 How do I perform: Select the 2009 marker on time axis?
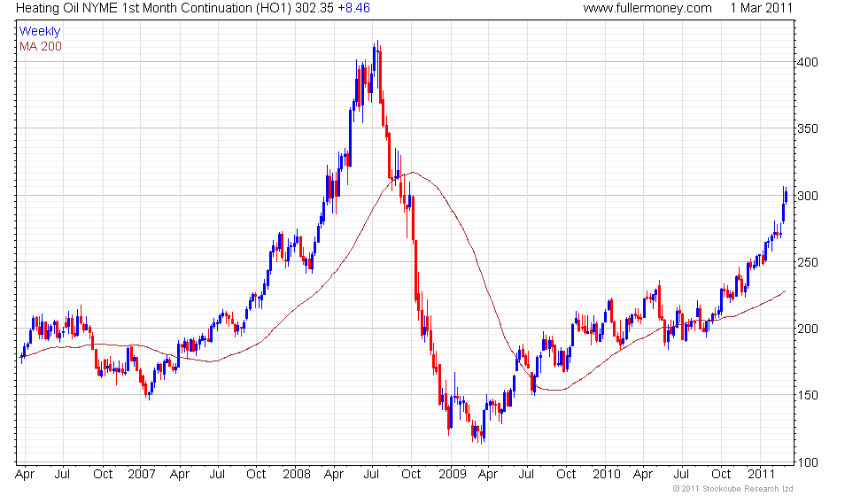click(x=453, y=474)
